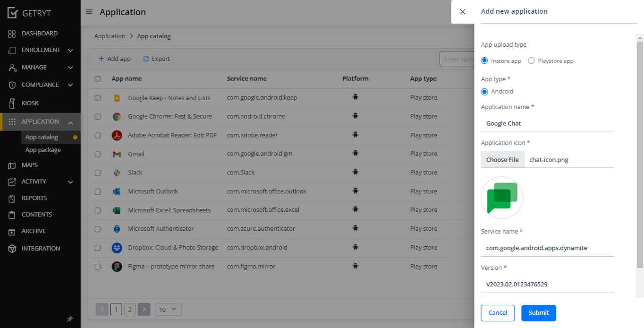Click the Adobe Acrobat Reader icon
Image resolution: width=644 pixels, height=328 pixels.
tap(117, 136)
